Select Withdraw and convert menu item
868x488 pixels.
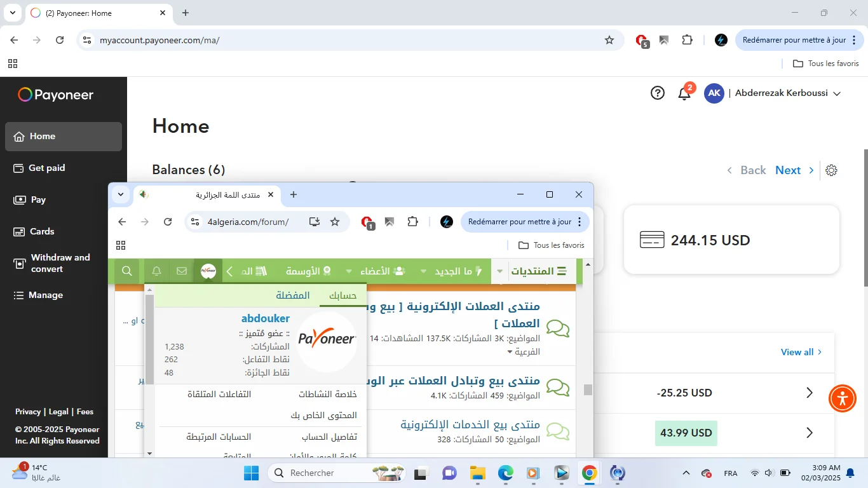pyautogui.click(x=60, y=263)
